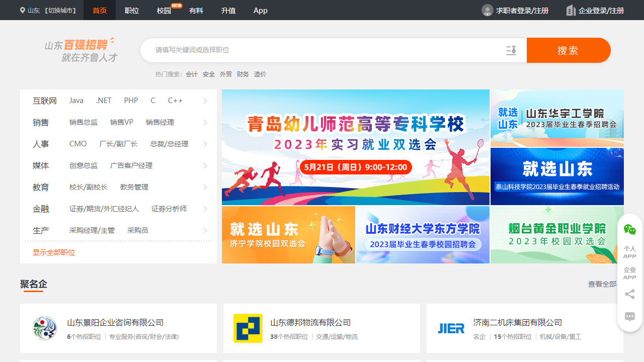This screenshot has height=362, width=644.
Task: Select Java under 互联网
Action: point(76,101)
